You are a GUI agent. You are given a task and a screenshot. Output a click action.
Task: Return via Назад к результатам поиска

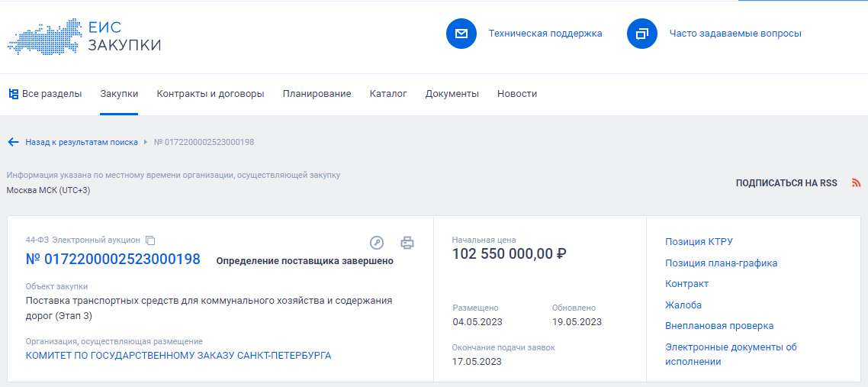click(x=82, y=142)
